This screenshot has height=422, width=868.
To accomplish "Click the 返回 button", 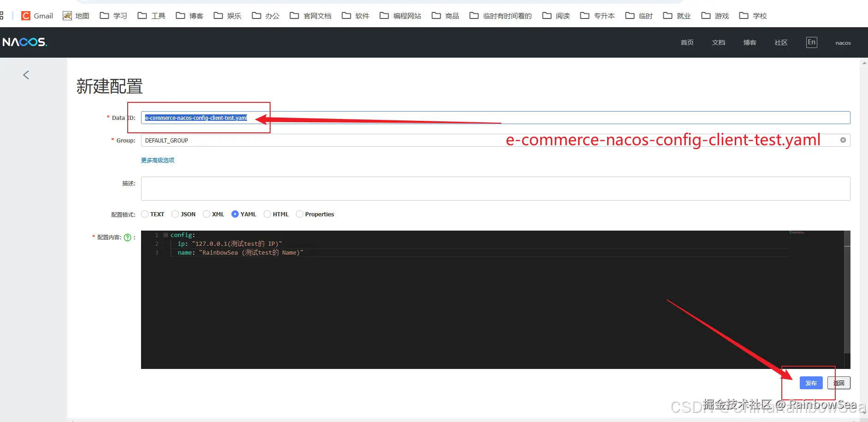I will (839, 383).
